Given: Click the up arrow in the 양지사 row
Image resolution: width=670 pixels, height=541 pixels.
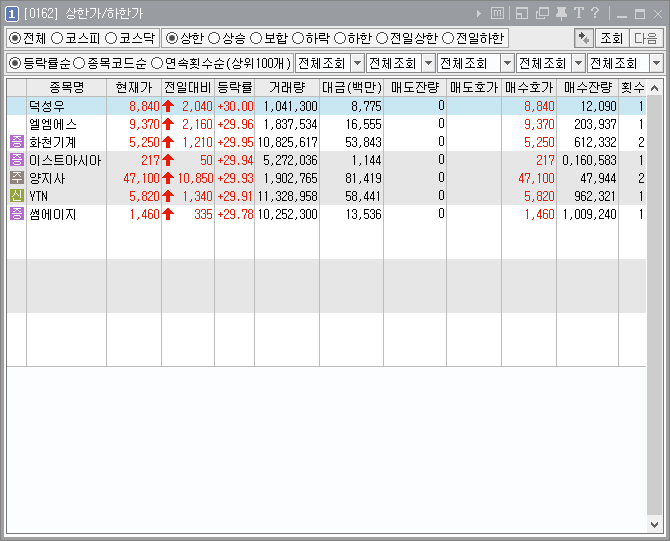Looking at the screenshot, I should pyautogui.click(x=168, y=178).
